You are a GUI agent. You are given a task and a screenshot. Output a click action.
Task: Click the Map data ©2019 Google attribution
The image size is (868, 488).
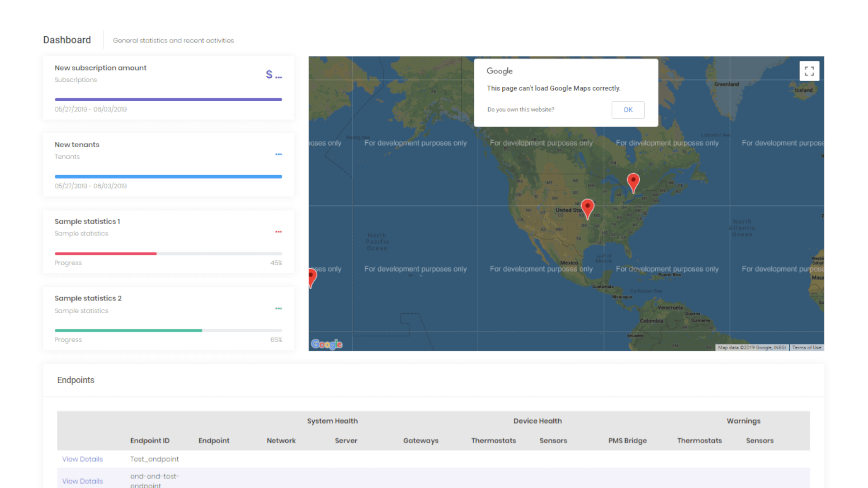[752, 347]
